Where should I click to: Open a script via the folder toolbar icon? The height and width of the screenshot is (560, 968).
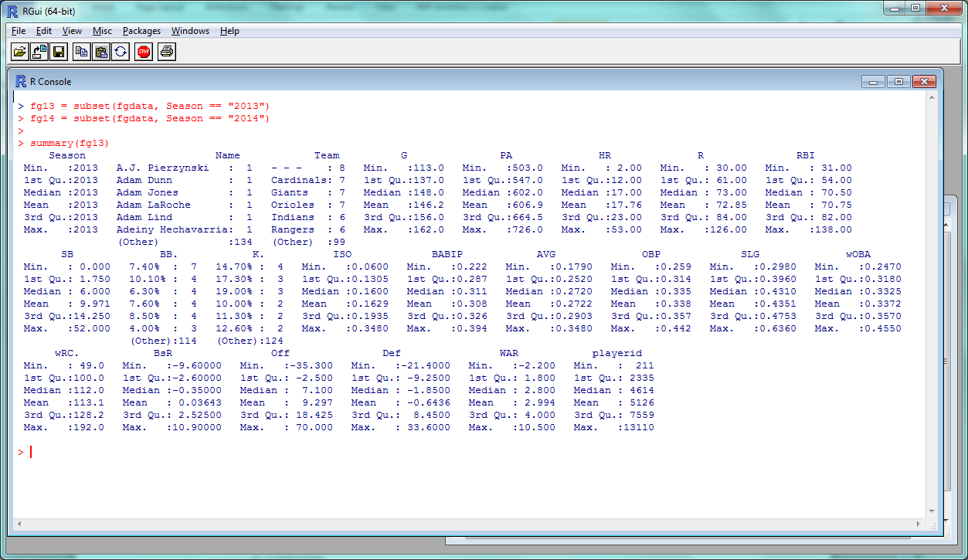click(x=19, y=51)
